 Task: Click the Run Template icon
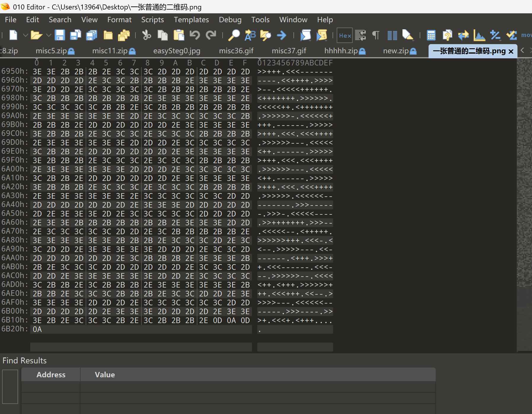[322, 35]
